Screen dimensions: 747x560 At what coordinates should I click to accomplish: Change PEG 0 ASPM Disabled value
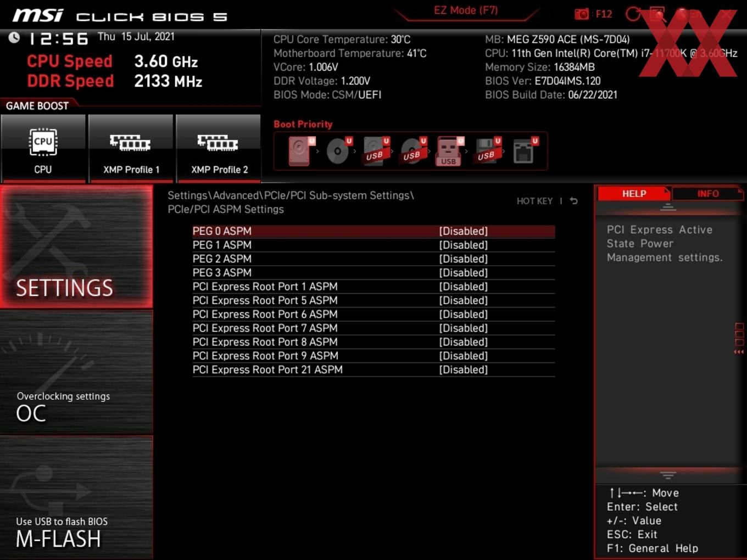pyautogui.click(x=463, y=231)
